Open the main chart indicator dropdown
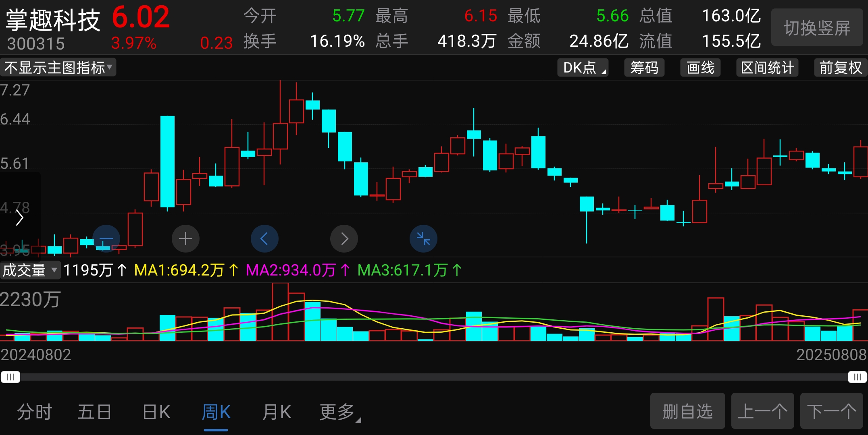868x435 pixels. pyautogui.click(x=58, y=67)
